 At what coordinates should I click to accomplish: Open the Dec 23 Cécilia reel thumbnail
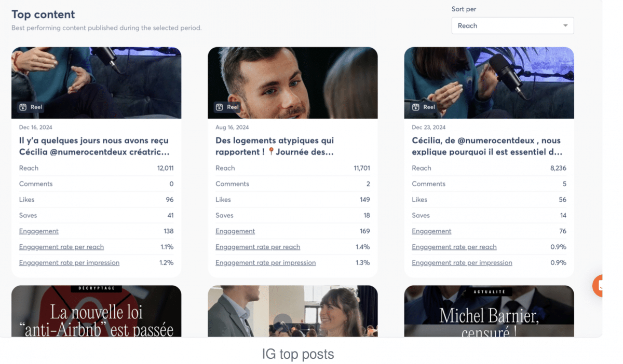pos(489,78)
